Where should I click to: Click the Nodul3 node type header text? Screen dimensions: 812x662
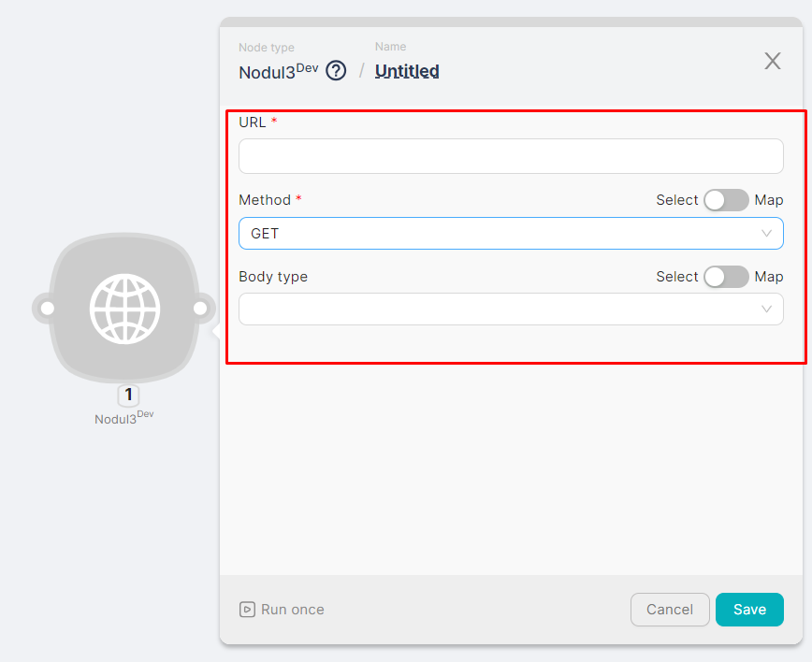[x=268, y=72]
